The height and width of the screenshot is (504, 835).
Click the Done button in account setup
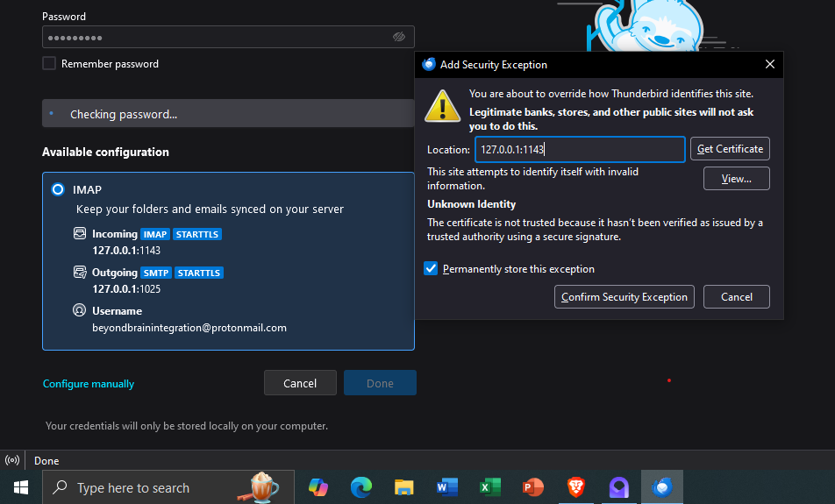(380, 383)
